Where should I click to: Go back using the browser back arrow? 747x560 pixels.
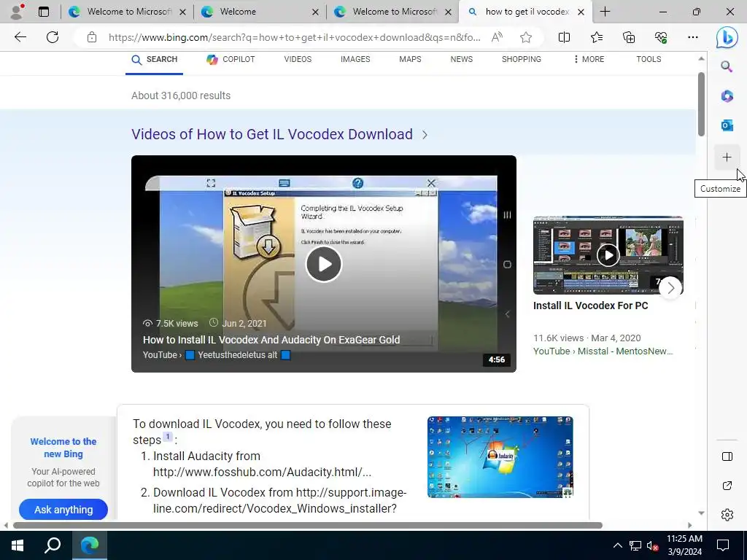pos(20,37)
